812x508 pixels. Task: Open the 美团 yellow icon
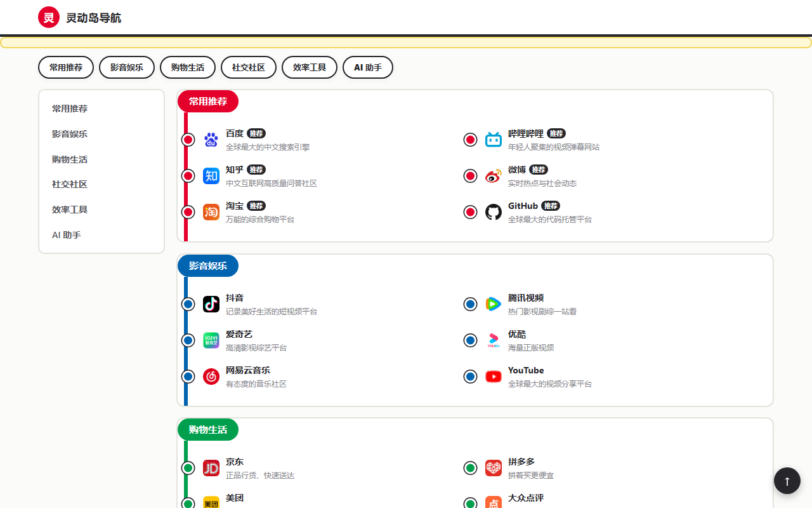click(x=211, y=502)
